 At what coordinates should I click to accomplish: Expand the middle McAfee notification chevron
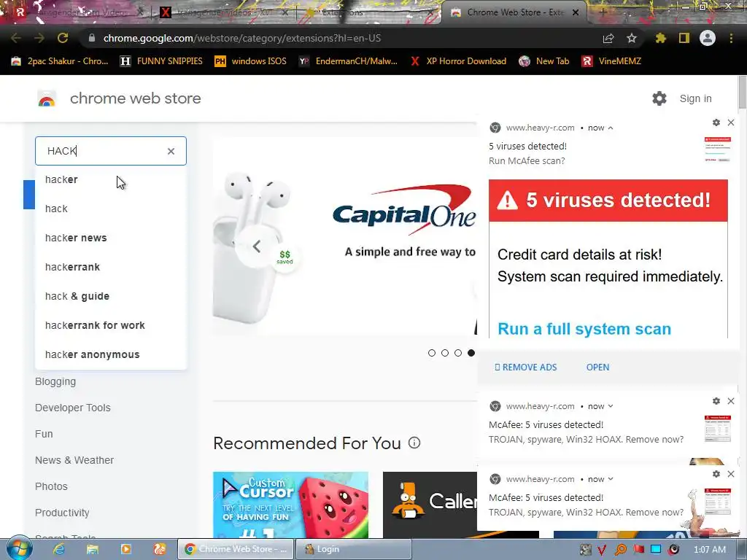(611, 406)
